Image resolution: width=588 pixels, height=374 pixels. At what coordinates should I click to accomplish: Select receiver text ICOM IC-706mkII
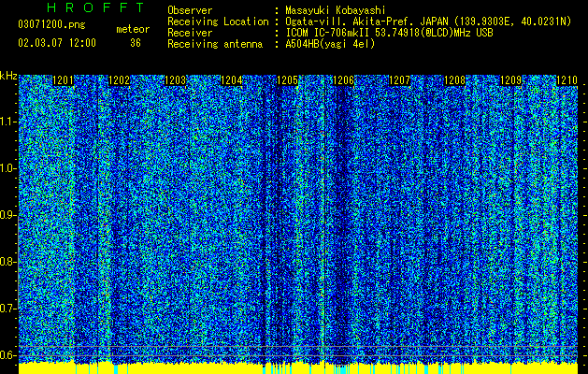[327, 33]
